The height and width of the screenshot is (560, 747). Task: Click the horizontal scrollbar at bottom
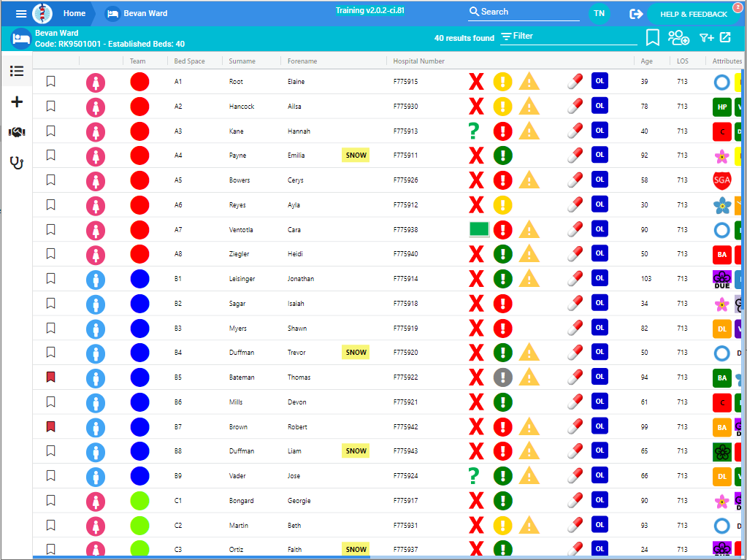pyautogui.click(x=202, y=556)
